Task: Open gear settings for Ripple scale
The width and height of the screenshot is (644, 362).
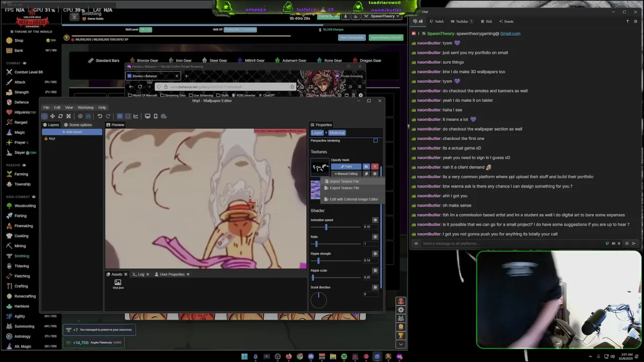Action: pos(375,270)
